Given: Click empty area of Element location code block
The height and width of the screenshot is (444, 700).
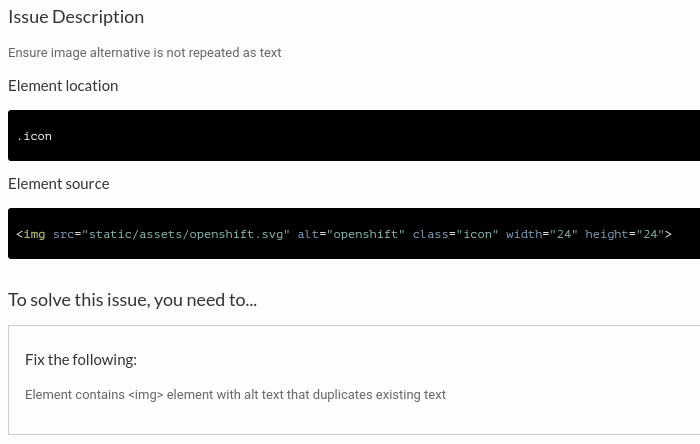Looking at the screenshot, I should (x=400, y=136).
